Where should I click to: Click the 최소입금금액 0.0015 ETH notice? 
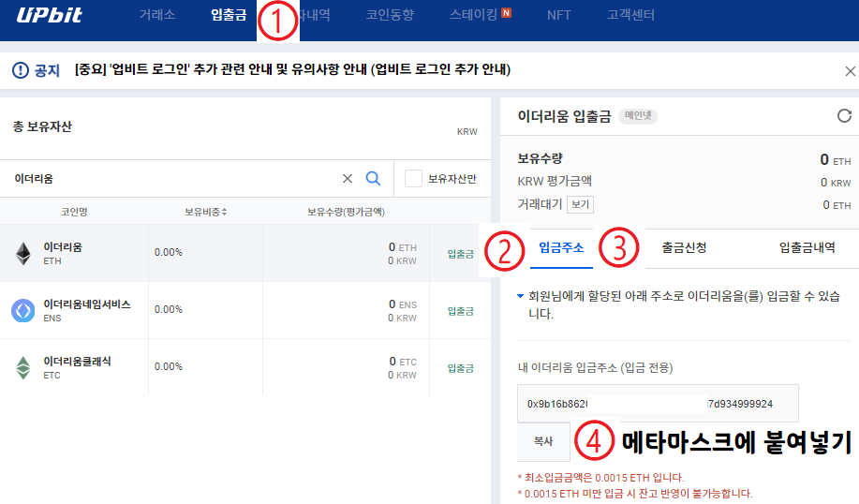coord(601,478)
